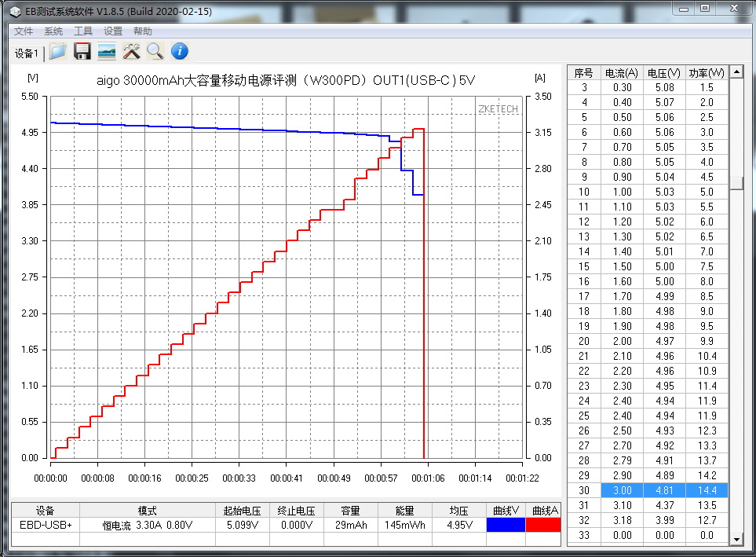
Task: Click the 均压 column header
Action: (x=459, y=510)
